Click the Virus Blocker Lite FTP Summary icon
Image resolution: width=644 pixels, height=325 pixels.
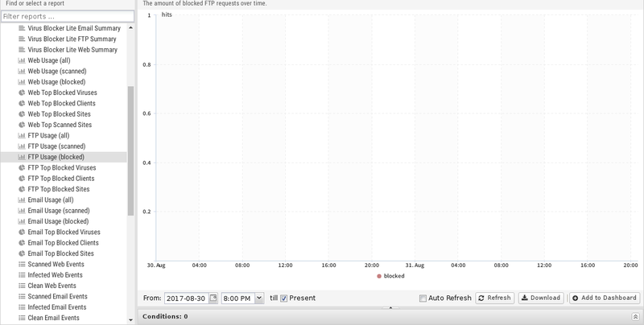pos(22,39)
